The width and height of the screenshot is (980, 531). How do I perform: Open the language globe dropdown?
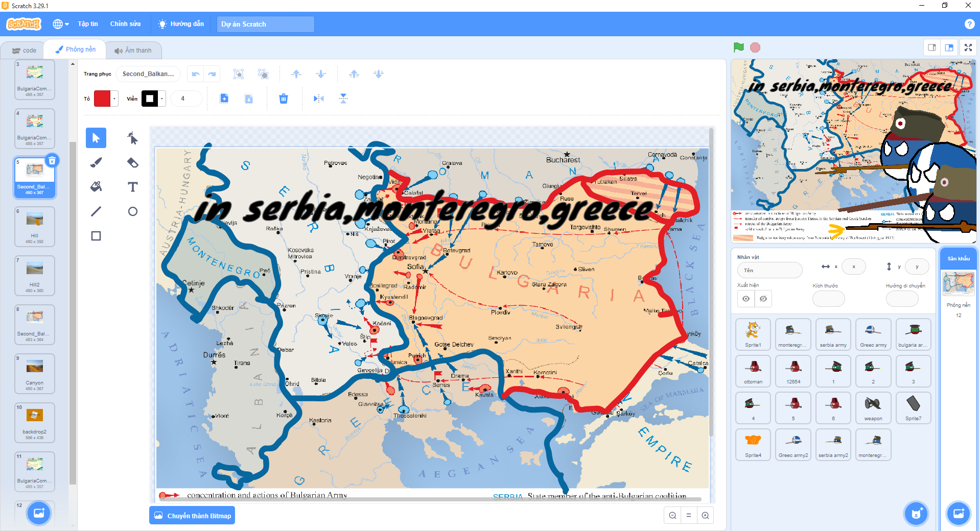point(60,24)
